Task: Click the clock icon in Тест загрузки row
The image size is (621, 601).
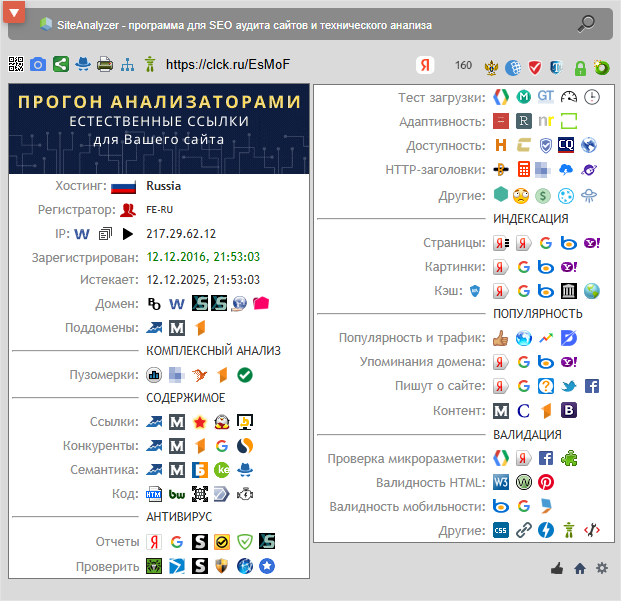Action: point(592,97)
